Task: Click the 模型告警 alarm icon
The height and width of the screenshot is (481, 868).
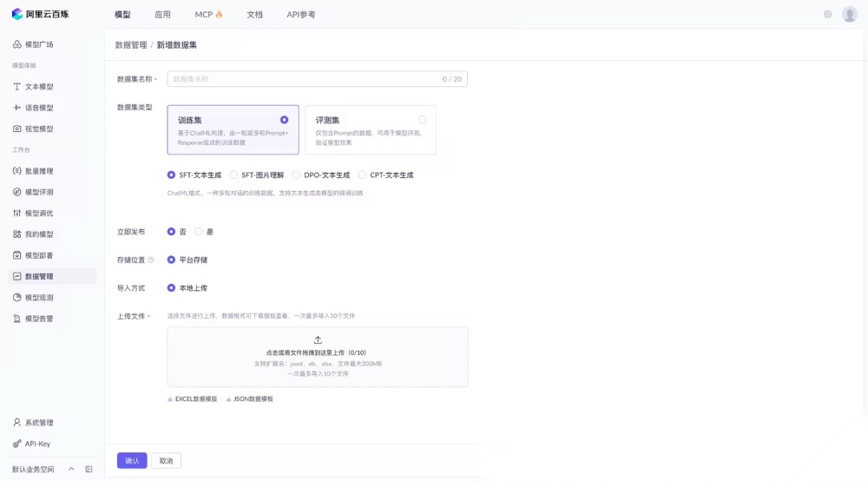Action: coord(17,319)
